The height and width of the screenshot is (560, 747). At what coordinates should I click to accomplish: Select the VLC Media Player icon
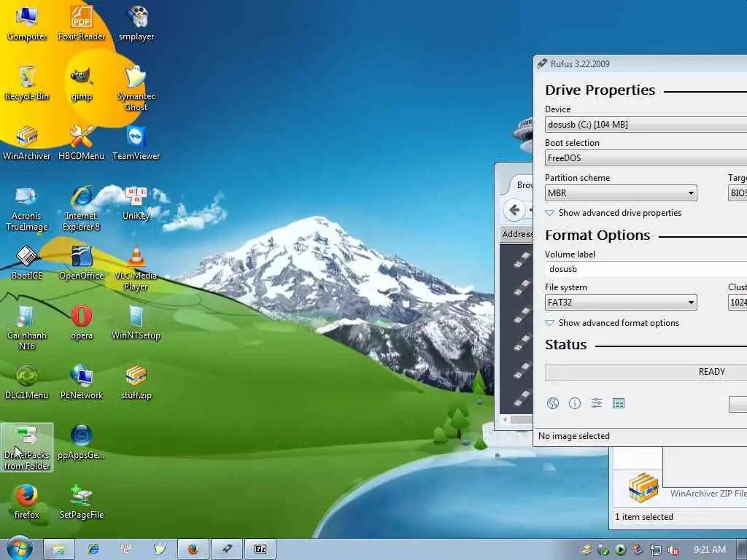136,268
